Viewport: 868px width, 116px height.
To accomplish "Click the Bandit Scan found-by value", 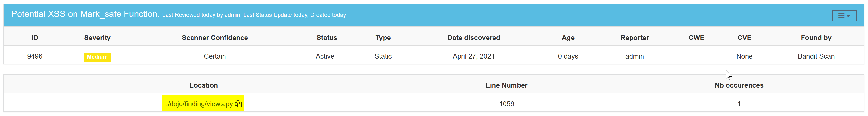I will click(x=816, y=56).
